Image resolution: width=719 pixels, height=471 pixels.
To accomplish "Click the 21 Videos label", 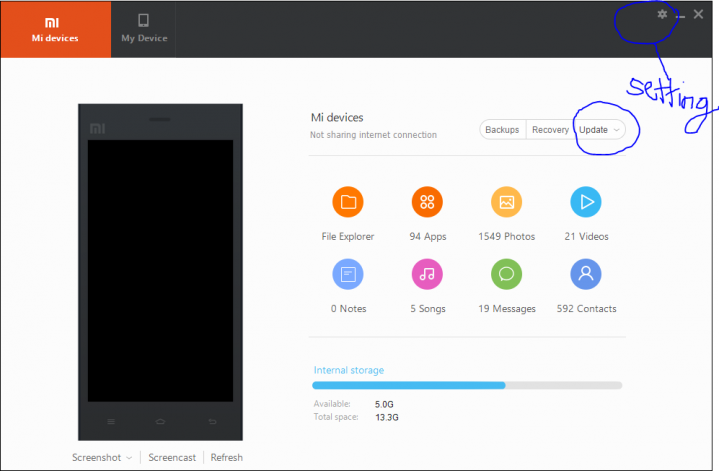I will (586, 237).
